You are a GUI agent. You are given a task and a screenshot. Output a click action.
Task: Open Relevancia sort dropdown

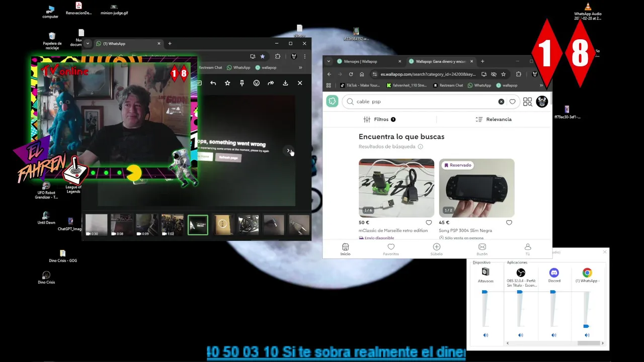494,119
